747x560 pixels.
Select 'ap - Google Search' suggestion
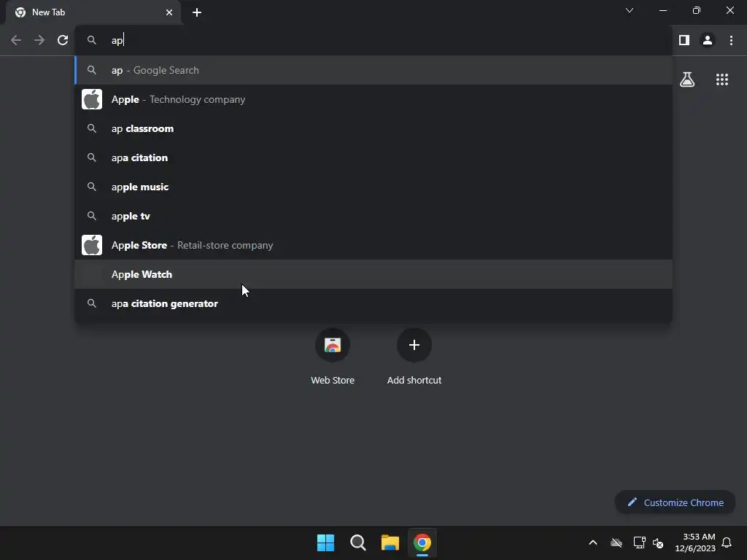[x=373, y=70]
